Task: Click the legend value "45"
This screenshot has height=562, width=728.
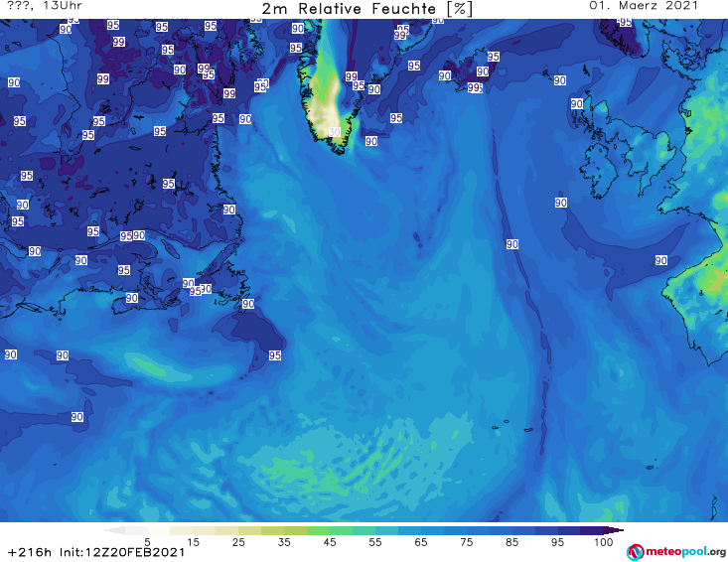Action: (330, 542)
